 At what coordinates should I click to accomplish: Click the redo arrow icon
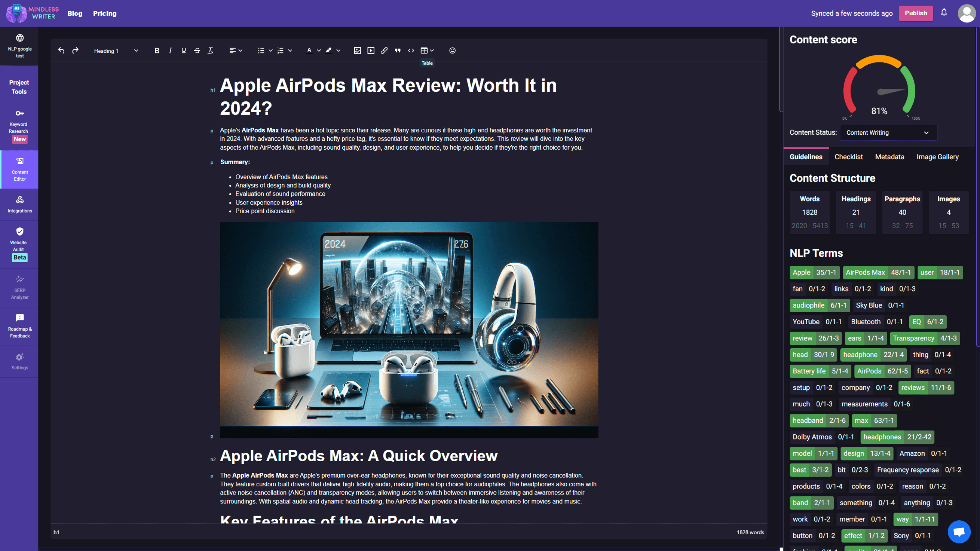tap(75, 51)
